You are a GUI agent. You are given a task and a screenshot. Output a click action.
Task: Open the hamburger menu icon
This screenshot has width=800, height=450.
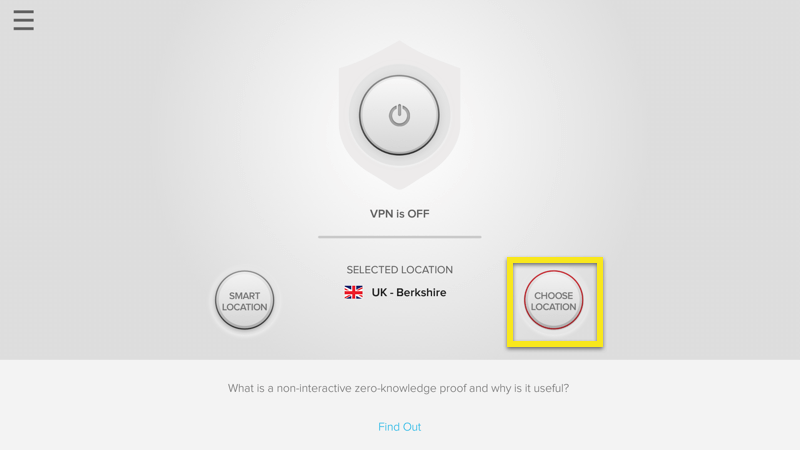23,20
